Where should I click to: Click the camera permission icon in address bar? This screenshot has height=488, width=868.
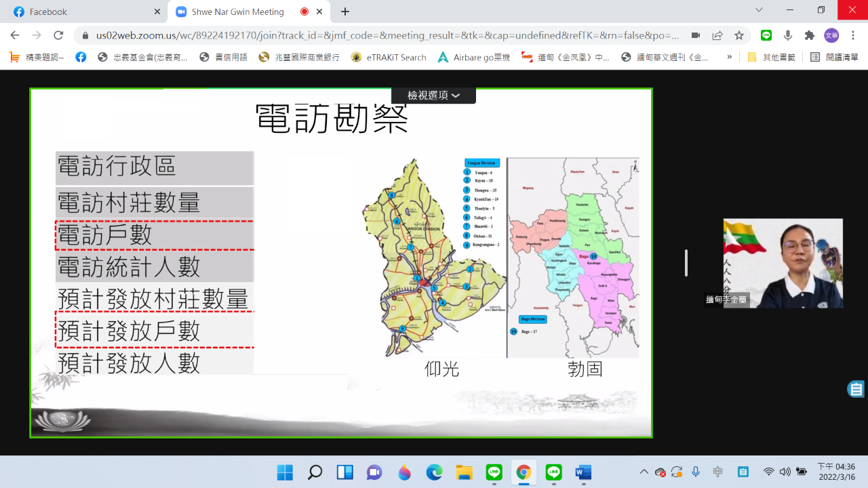click(696, 35)
